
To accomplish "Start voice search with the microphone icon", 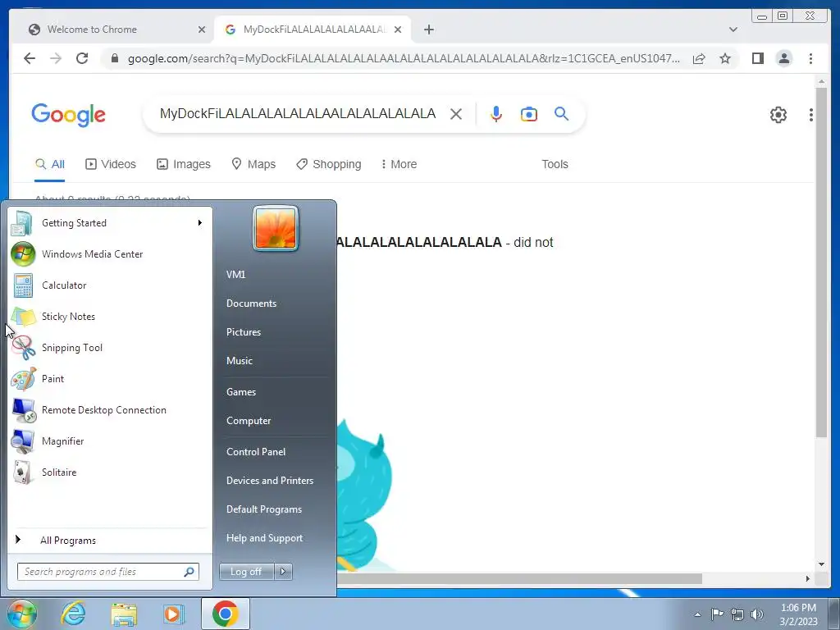I will (496, 113).
